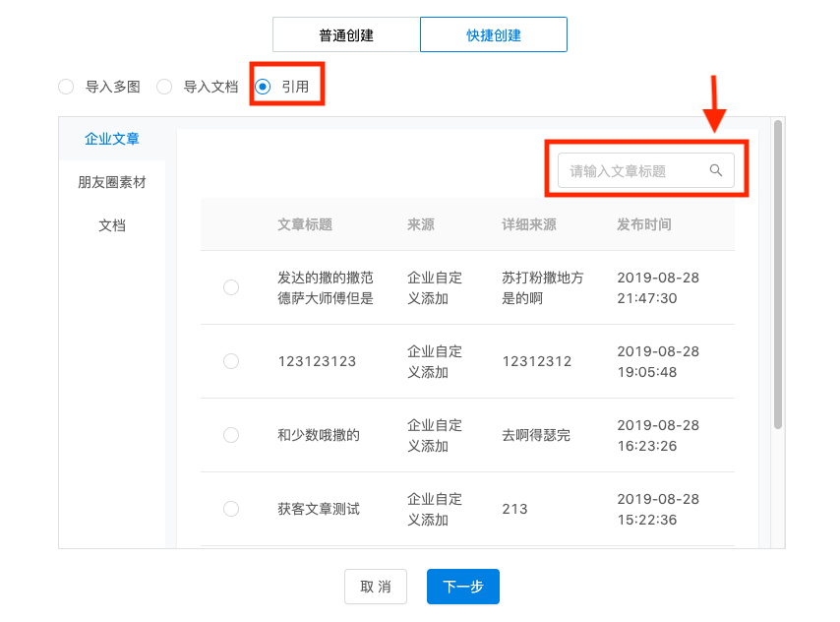Viewport: 840px width, 622px height.
Task: Click the 文章标题 column header
Action: pyautogui.click(x=305, y=224)
